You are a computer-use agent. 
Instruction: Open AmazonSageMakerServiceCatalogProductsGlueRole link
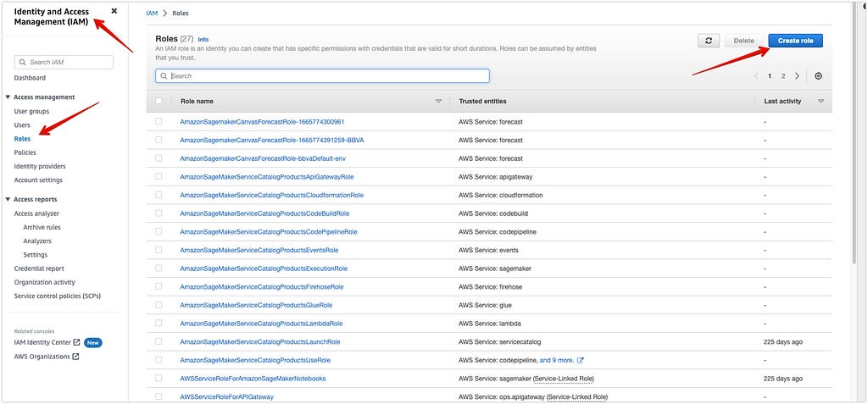click(x=256, y=305)
